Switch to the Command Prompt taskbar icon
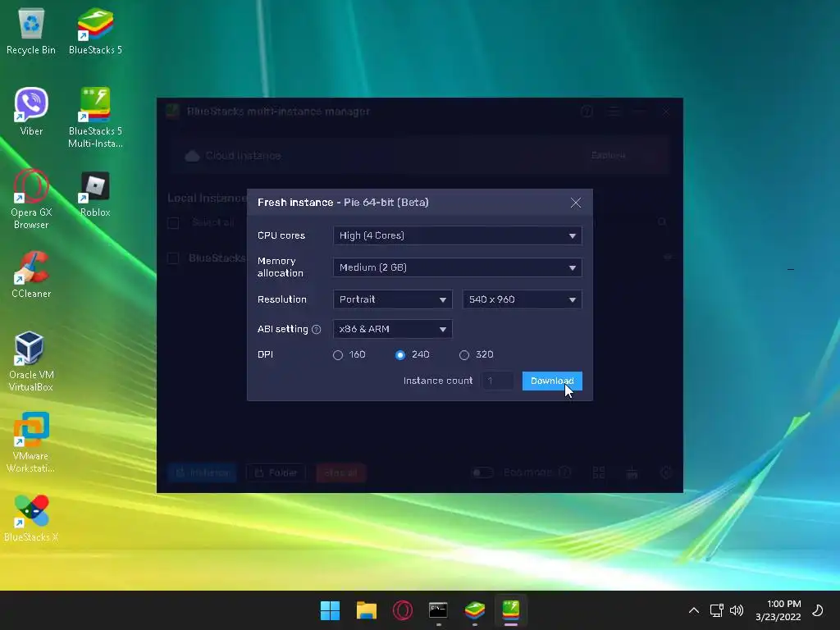The image size is (840, 630). point(438,610)
